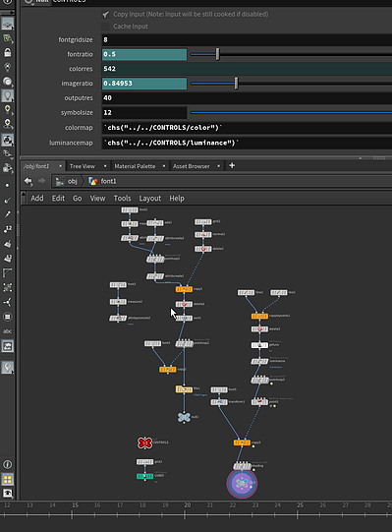Click the info icon near the toolbar bottom

pyautogui.click(x=8, y=464)
